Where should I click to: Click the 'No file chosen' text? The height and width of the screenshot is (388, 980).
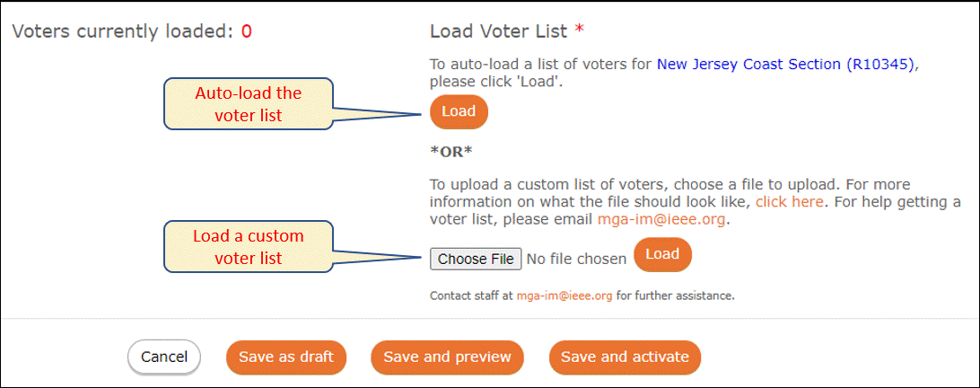tap(576, 259)
